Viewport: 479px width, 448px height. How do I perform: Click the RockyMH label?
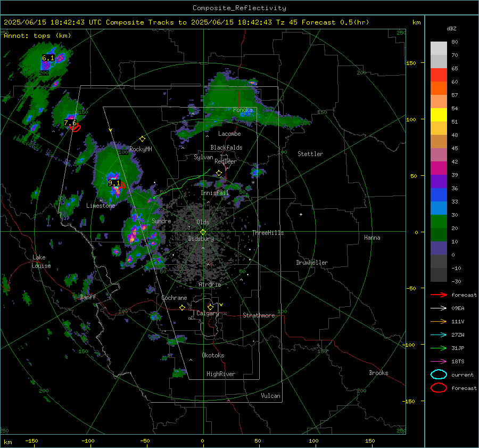coord(141,149)
